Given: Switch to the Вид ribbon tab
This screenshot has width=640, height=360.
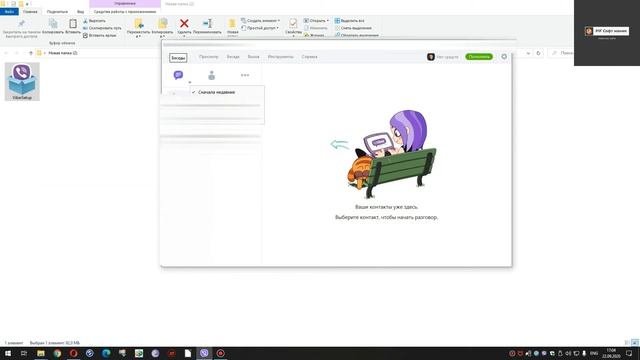Looking at the screenshot, I should [x=80, y=12].
